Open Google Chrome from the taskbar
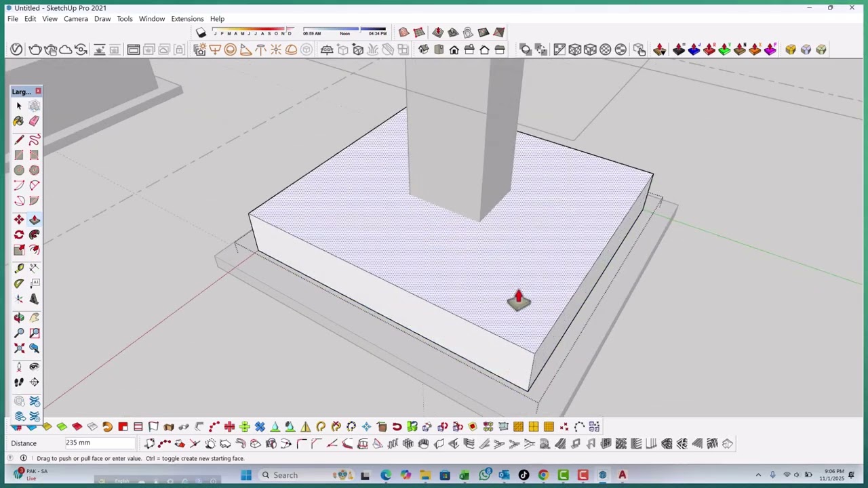This screenshot has height=488, width=868. pos(544,475)
